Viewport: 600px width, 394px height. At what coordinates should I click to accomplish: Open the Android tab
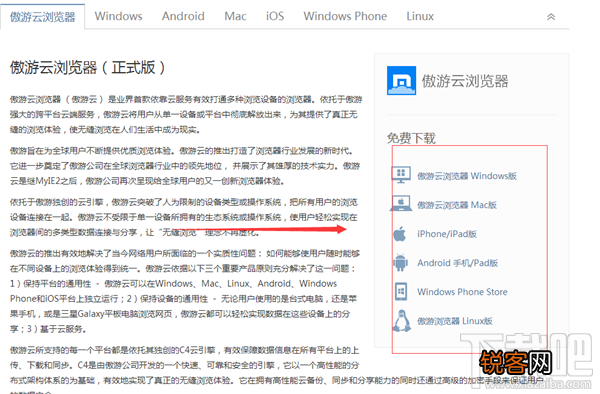click(183, 16)
